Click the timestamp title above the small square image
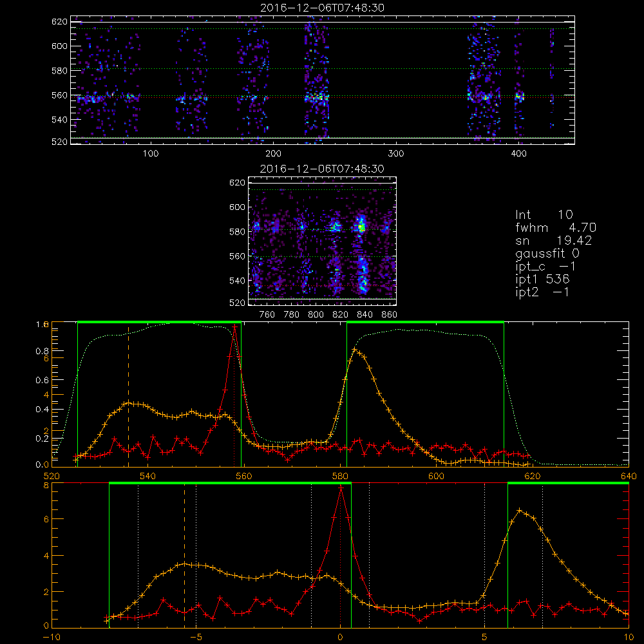The image size is (644, 644). pyautogui.click(x=322, y=169)
